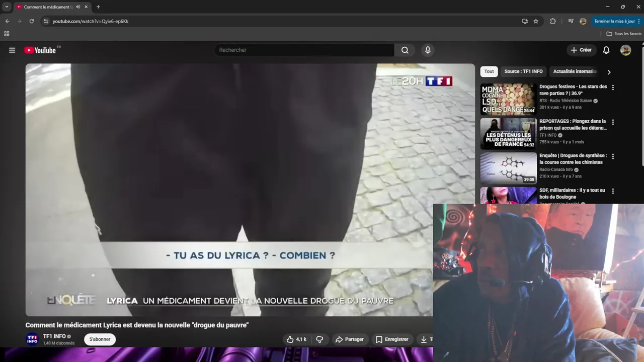Open 'REPORTAGES : Plongez dans la prison' title
This screenshot has height=362, width=644.
click(x=573, y=125)
